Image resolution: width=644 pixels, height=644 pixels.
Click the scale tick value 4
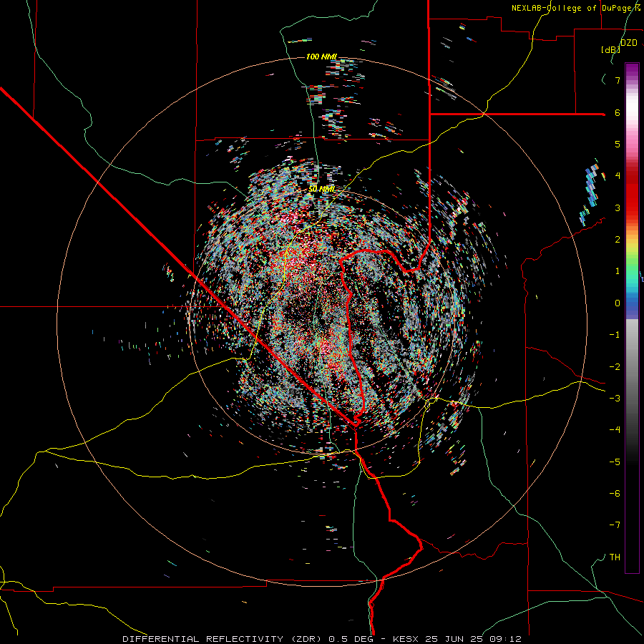tap(618, 176)
